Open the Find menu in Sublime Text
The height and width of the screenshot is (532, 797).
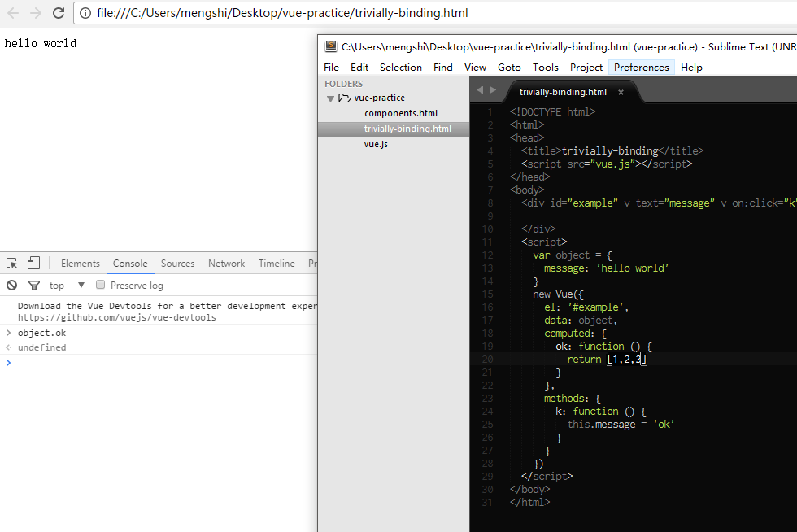pyautogui.click(x=442, y=68)
